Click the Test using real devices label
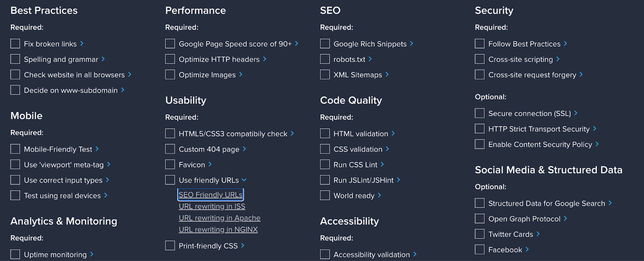Image resolution: width=644 pixels, height=261 pixels. (x=62, y=196)
